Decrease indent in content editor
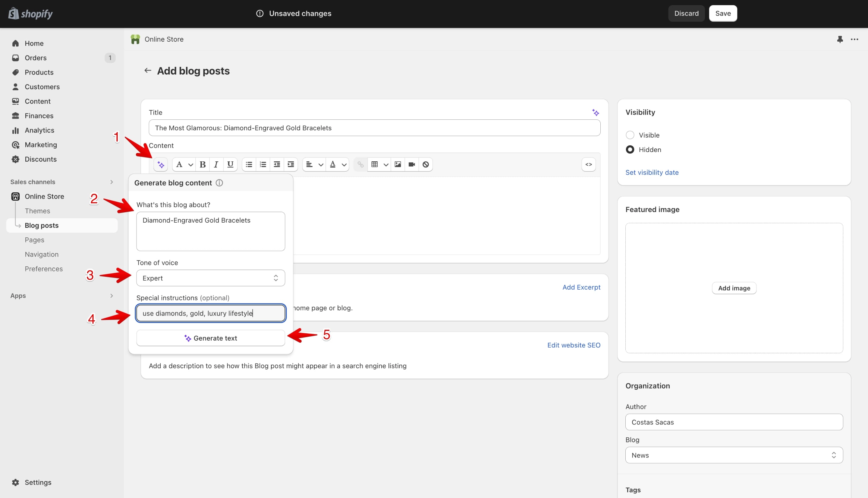The width and height of the screenshot is (868, 498). click(277, 164)
